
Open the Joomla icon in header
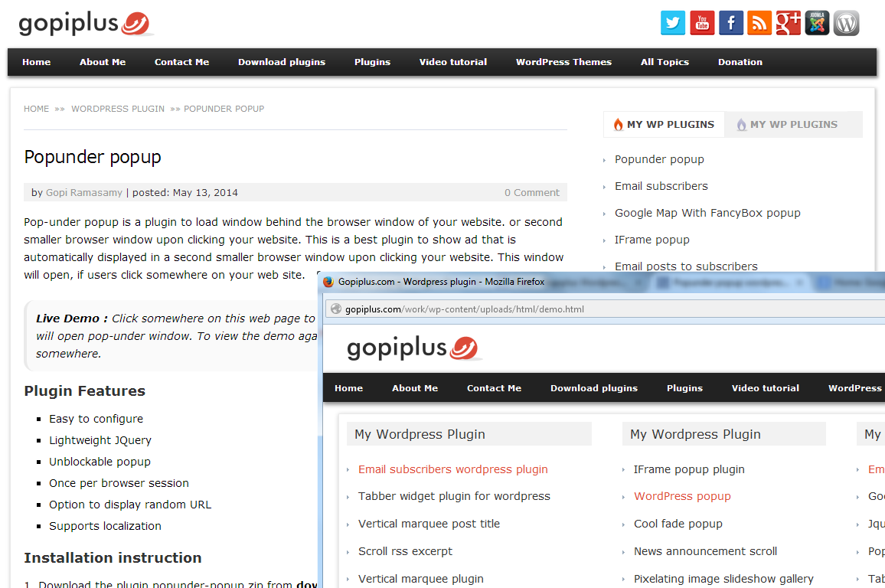click(818, 23)
